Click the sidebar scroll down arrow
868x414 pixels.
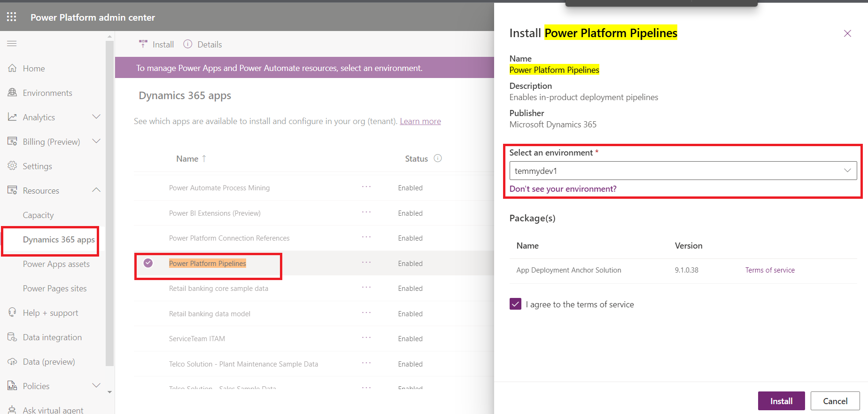click(109, 392)
